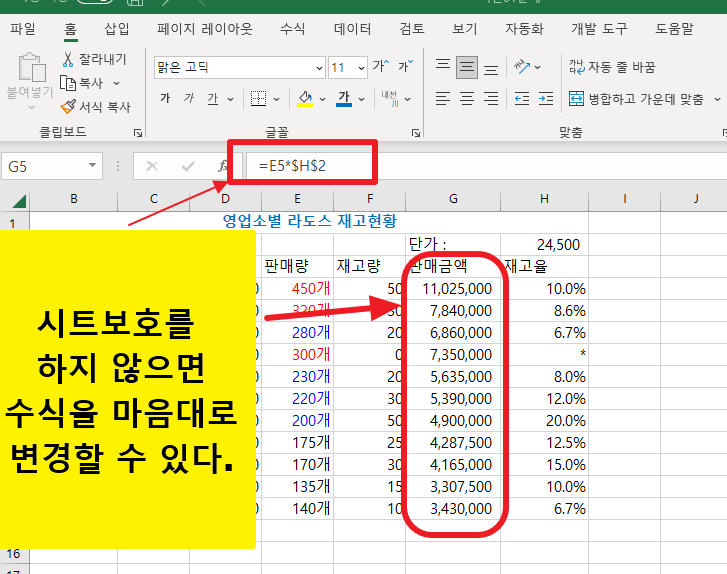Switch to the 개발 도구 tab

(x=599, y=29)
